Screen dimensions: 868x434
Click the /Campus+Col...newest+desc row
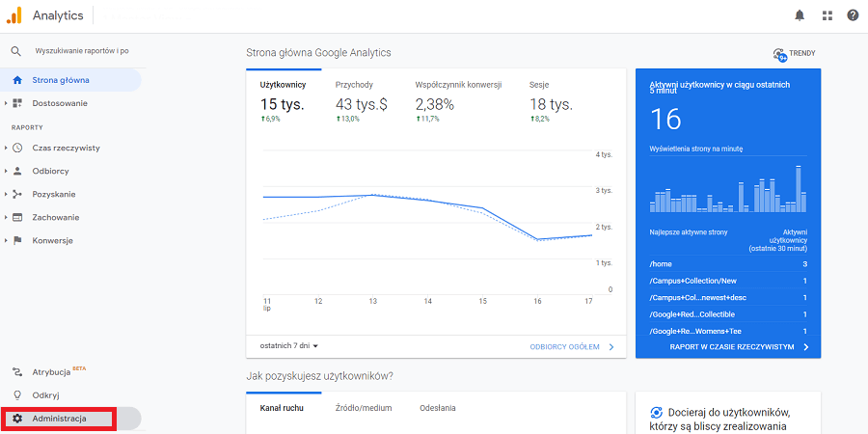(x=728, y=297)
